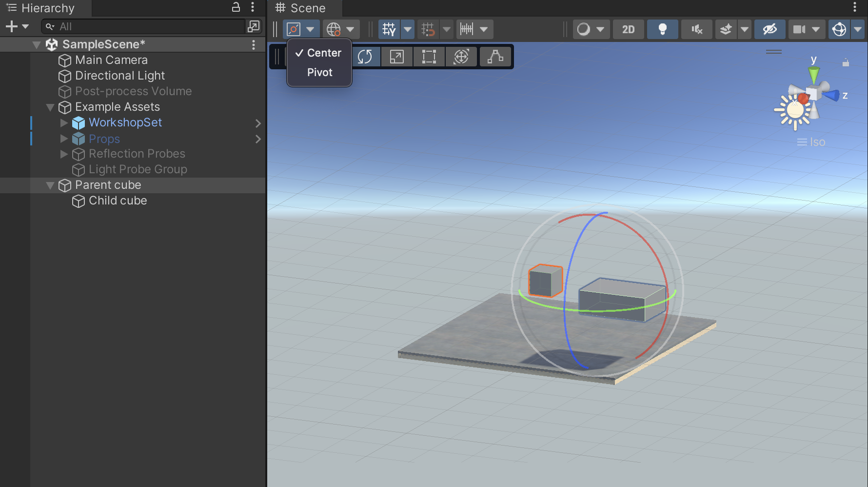Open the grid settings dropdown arrow
Image resolution: width=868 pixels, height=487 pixels.
pos(408,29)
